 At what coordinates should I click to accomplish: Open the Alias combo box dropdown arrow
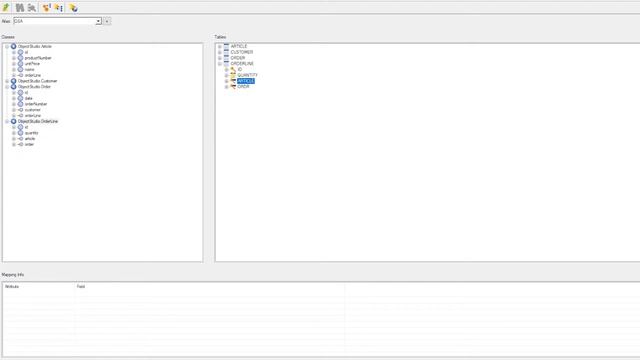(x=98, y=21)
